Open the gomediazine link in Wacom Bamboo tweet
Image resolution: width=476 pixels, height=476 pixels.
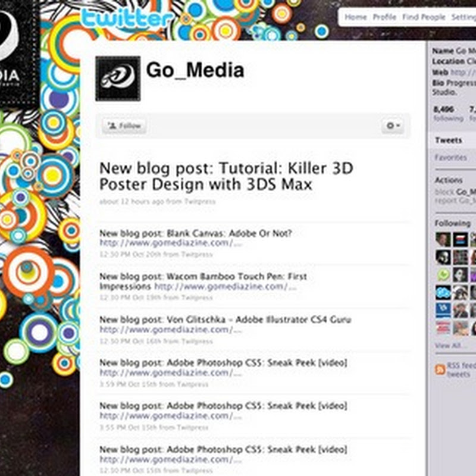[226, 286]
